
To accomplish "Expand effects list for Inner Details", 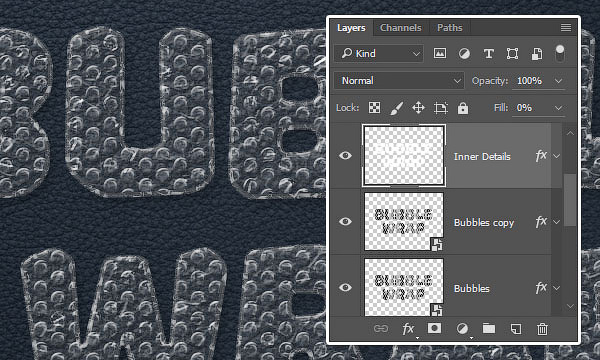I will pyautogui.click(x=557, y=156).
